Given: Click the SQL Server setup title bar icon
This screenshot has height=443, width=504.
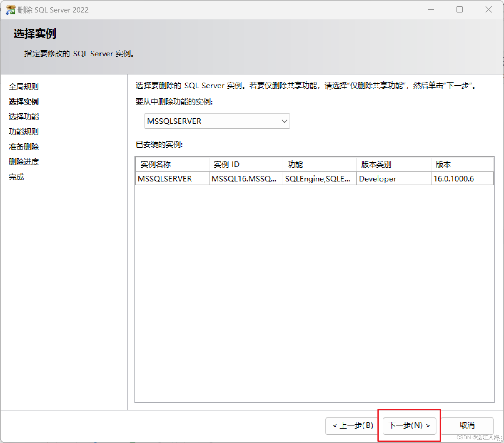Looking at the screenshot, I should point(10,10).
